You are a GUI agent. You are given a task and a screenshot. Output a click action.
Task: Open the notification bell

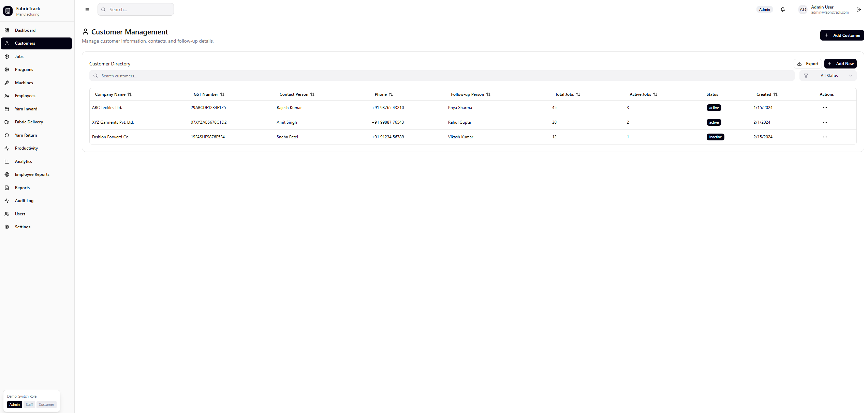[783, 10]
